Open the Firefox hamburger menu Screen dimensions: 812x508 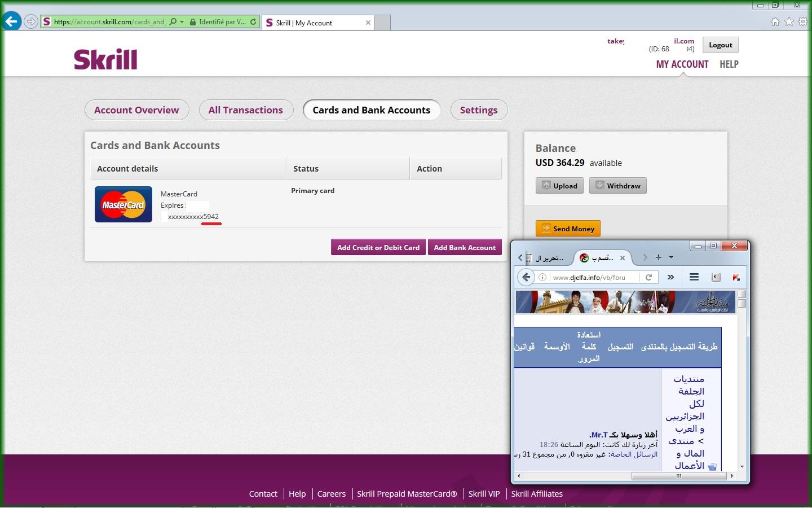pos(694,277)
